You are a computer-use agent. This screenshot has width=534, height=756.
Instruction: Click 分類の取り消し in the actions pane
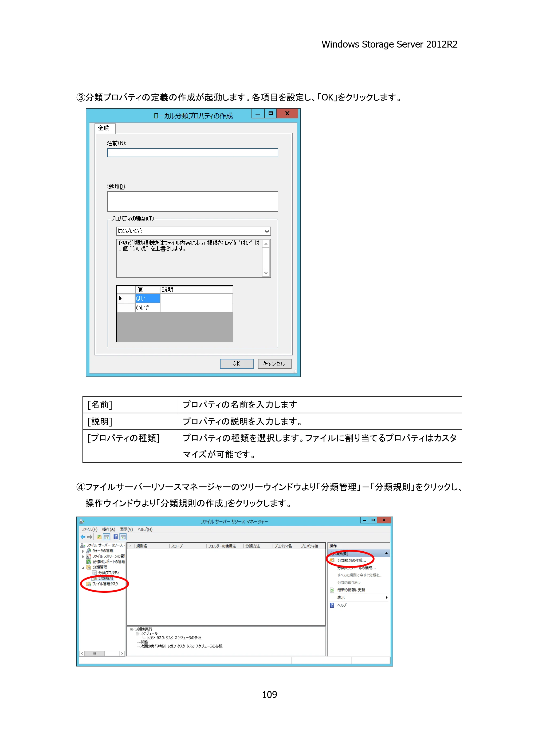tap(349, 583)
